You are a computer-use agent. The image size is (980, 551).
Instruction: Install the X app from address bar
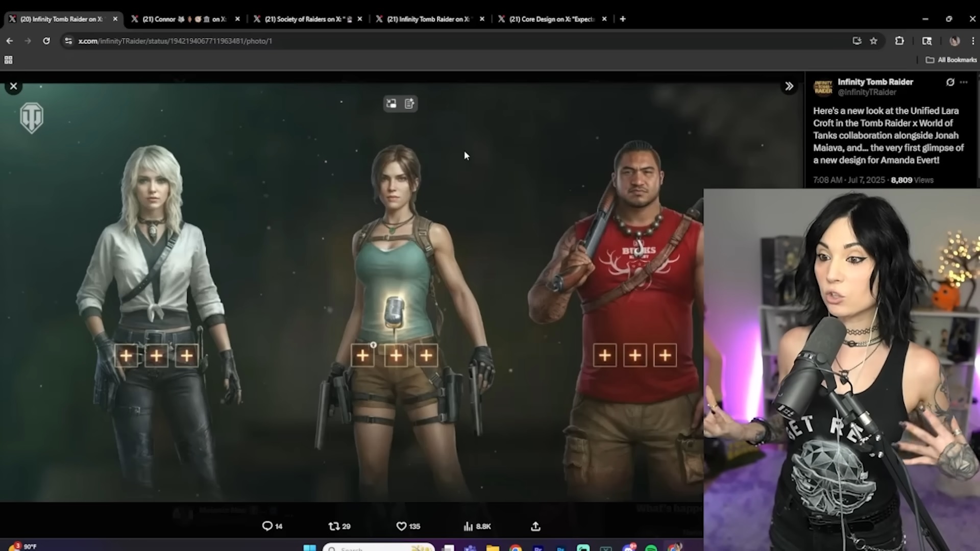pyautogui.click(x=857, y=41)
